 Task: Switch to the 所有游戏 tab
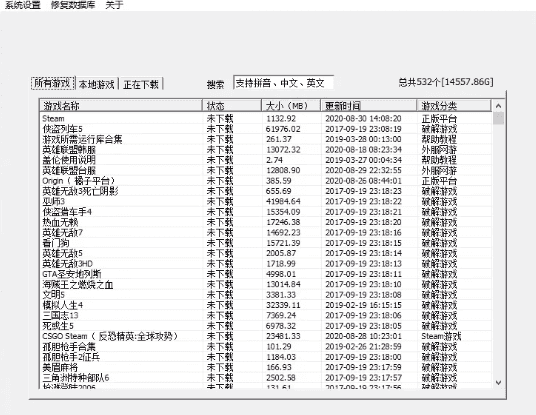pos(53,83)
